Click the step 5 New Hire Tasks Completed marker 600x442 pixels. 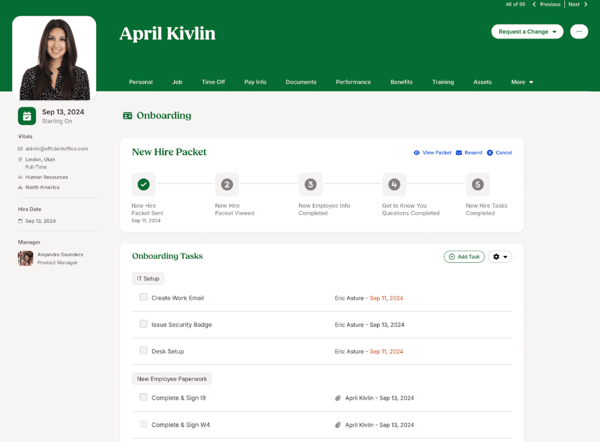(477, 184)
